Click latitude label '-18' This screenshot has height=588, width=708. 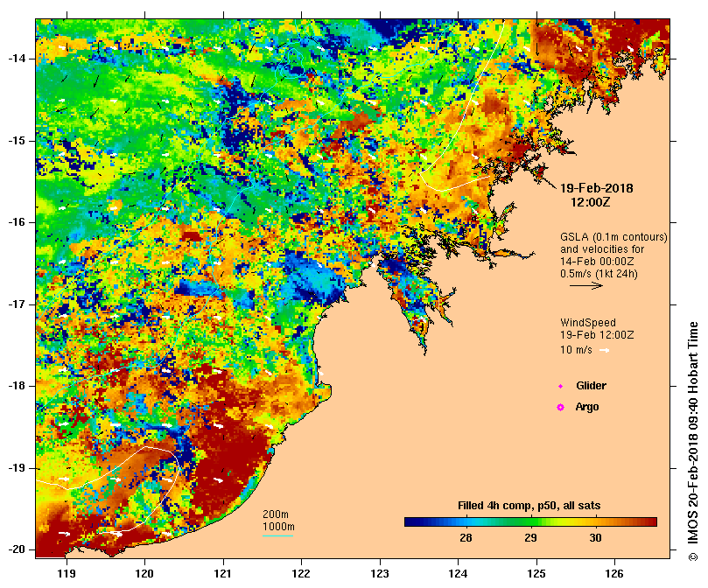tap(17, 386)
